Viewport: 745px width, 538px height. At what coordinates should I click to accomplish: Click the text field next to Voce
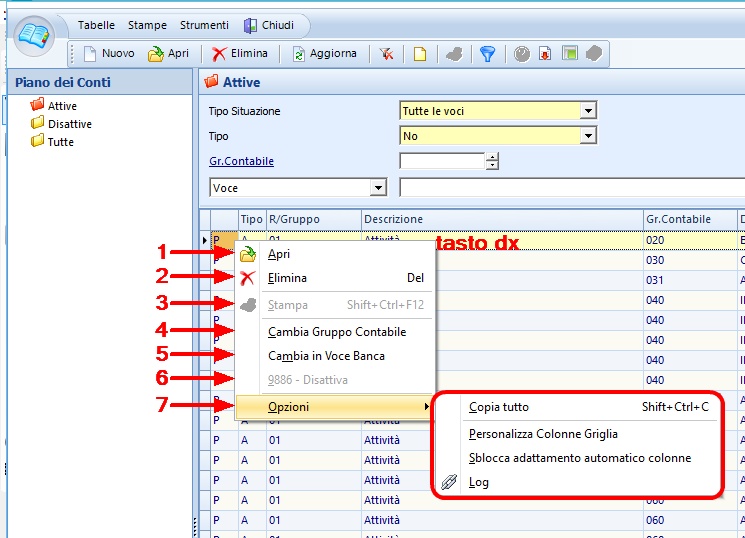tap(570, 187)
